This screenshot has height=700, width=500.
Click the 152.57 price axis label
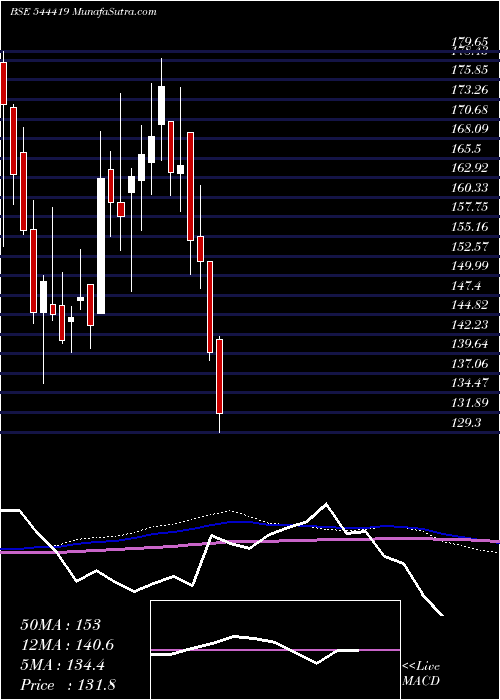[x=469, y=246]
